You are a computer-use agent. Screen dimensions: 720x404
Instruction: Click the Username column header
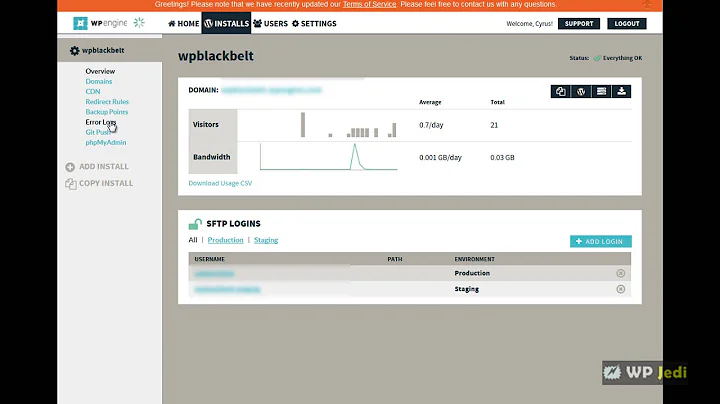[x=209, y=259]
